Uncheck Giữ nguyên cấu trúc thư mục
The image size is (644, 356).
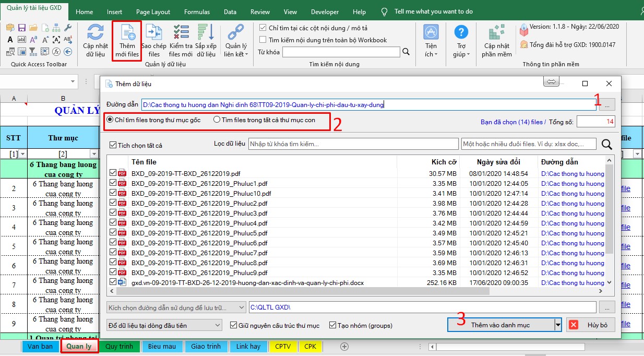click(234, 325)
